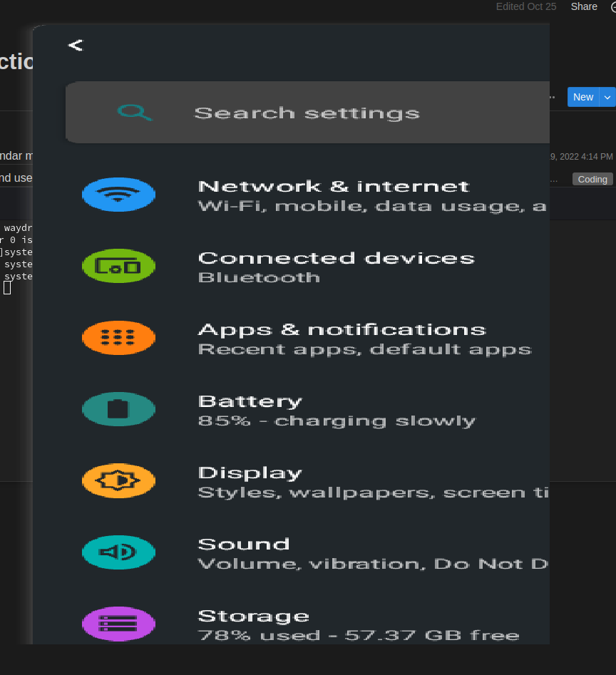Click the ellipsis next to the New button
This screenshot has height=675, width=616.
(552, 97)
